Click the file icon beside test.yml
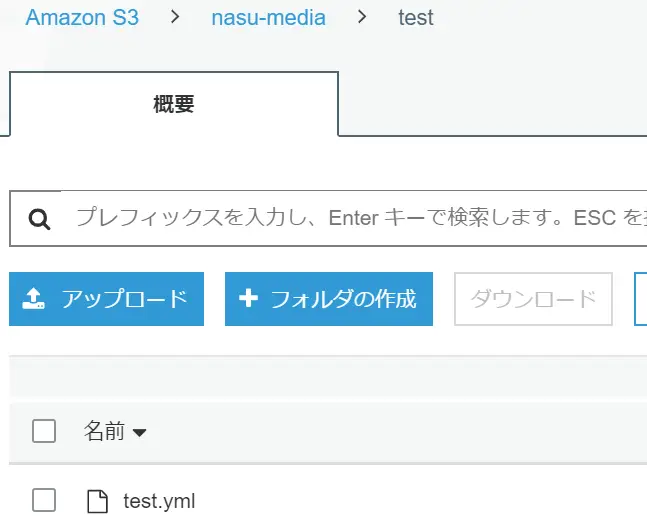Viewport: 647px width, 529px height. (97, 501)
